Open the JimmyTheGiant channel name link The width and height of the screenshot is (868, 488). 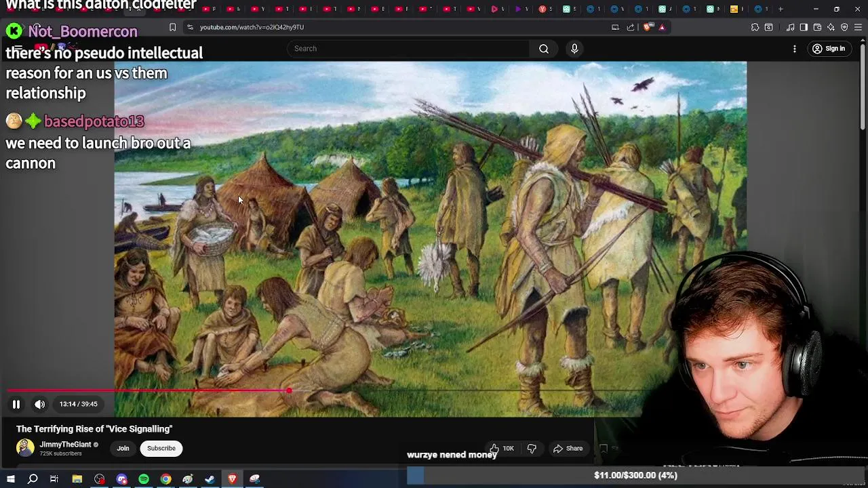click(x=65, y=445)
